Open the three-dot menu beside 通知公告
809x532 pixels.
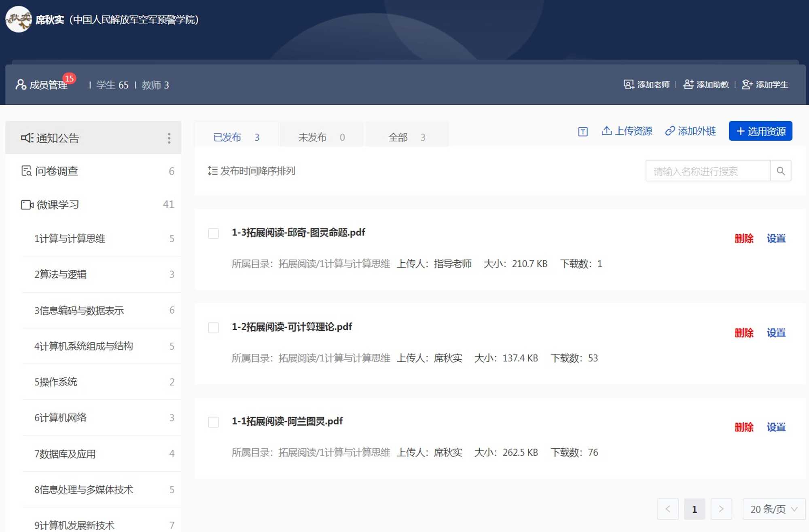coord(169,138)
